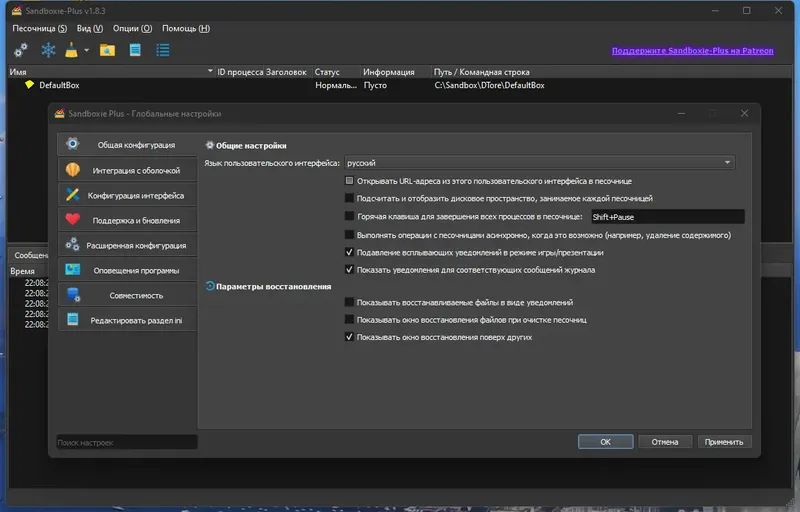Viewport: 800px width, 512px height.
Task: Click the global settings gears toolbar icon
Action: (x=21, y=50)
